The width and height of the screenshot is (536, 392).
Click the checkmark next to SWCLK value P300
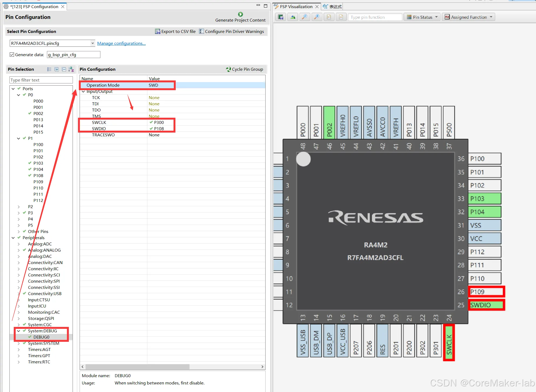(x=151, y=122)
